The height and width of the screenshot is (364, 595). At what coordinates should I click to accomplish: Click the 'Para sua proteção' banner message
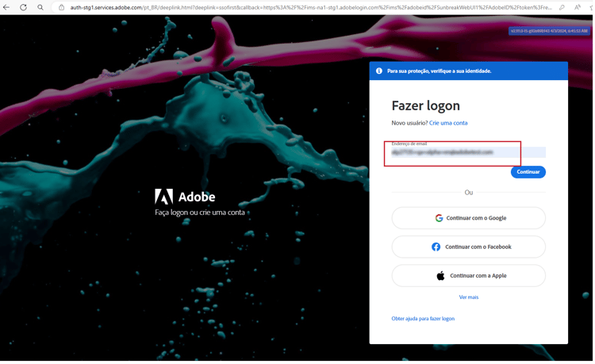click(x=439, y=71)
